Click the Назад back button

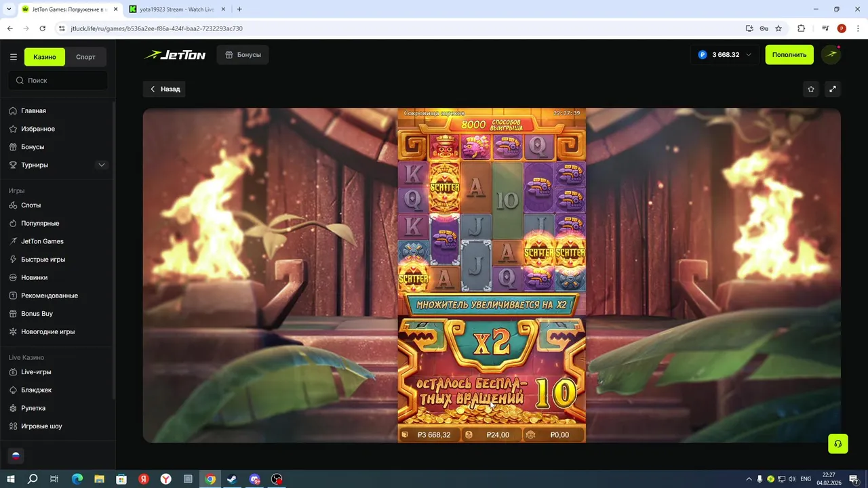[x=164, y=89]
